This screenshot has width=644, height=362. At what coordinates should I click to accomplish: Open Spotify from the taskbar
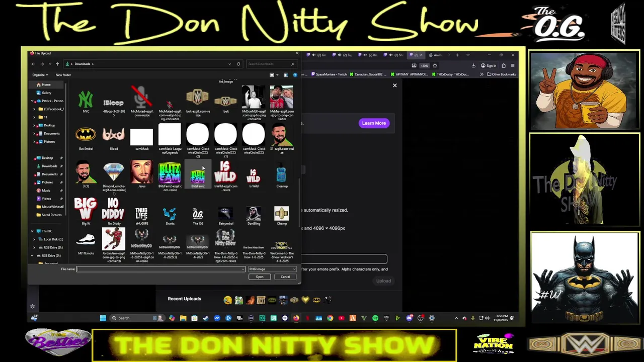(x=375, y=318)
